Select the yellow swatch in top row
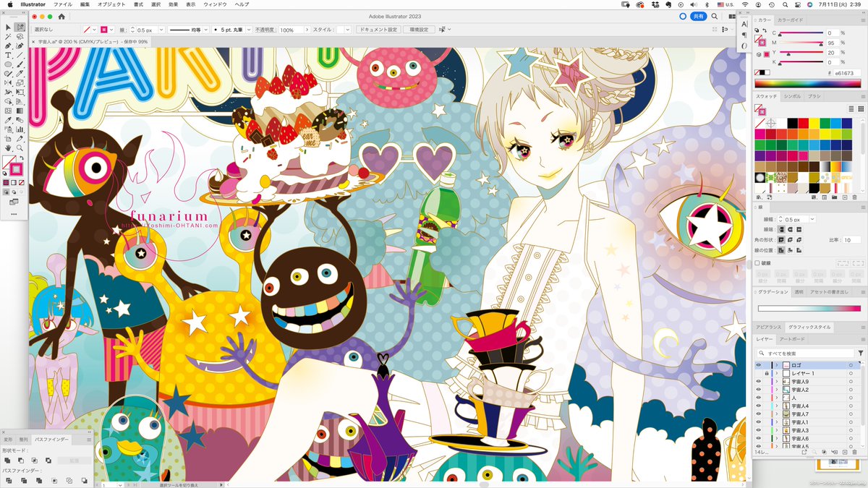The height and width of the screenshot is (488, 868). (x=814, y=123)
